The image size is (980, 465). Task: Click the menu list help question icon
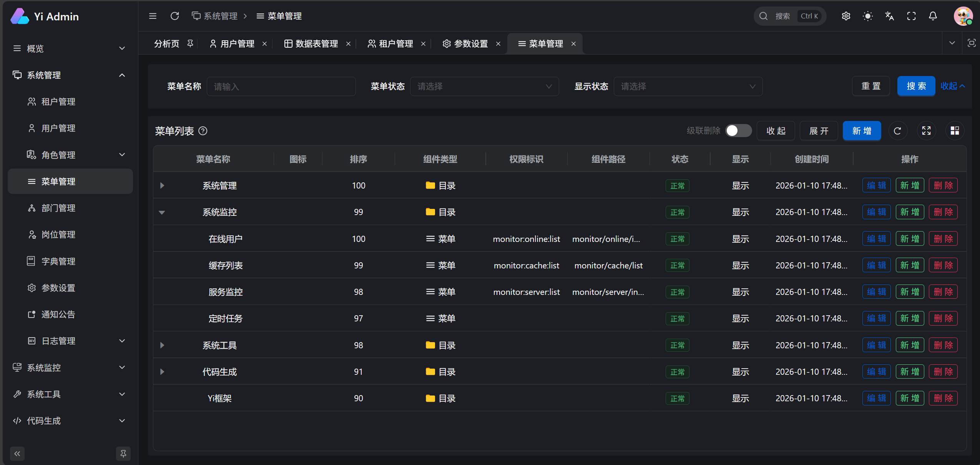tap(203, 131)
